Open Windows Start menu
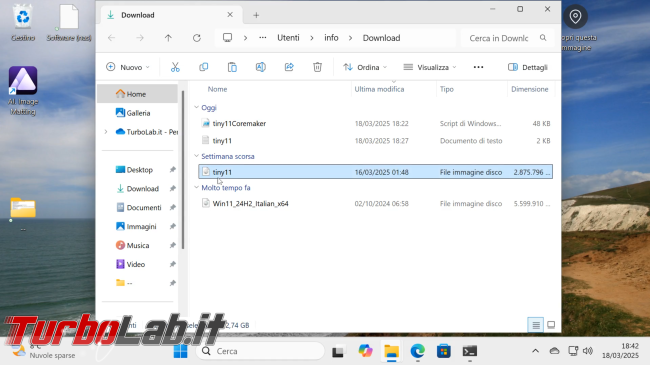This screenshot has width=650, height=365. pos(180,351)
